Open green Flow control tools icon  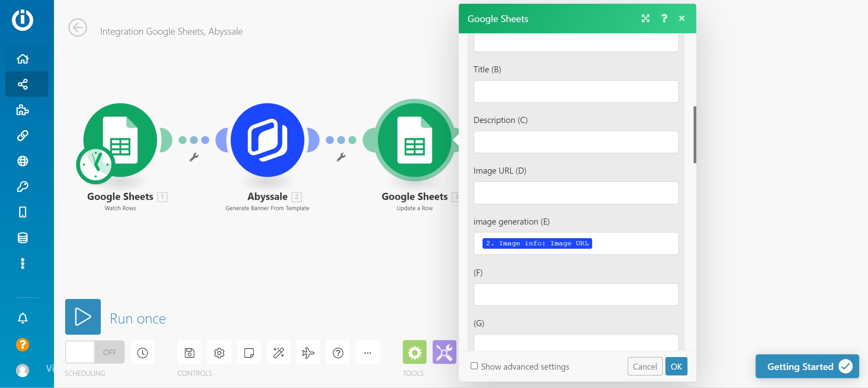[415, 352]
